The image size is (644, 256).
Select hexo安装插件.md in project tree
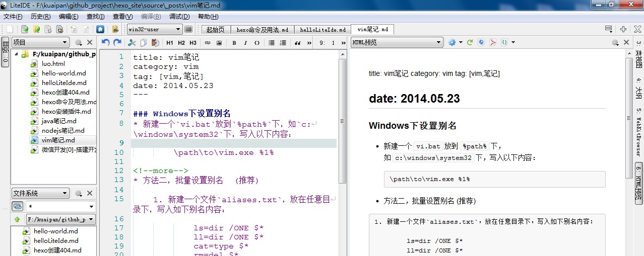point(67,112)
